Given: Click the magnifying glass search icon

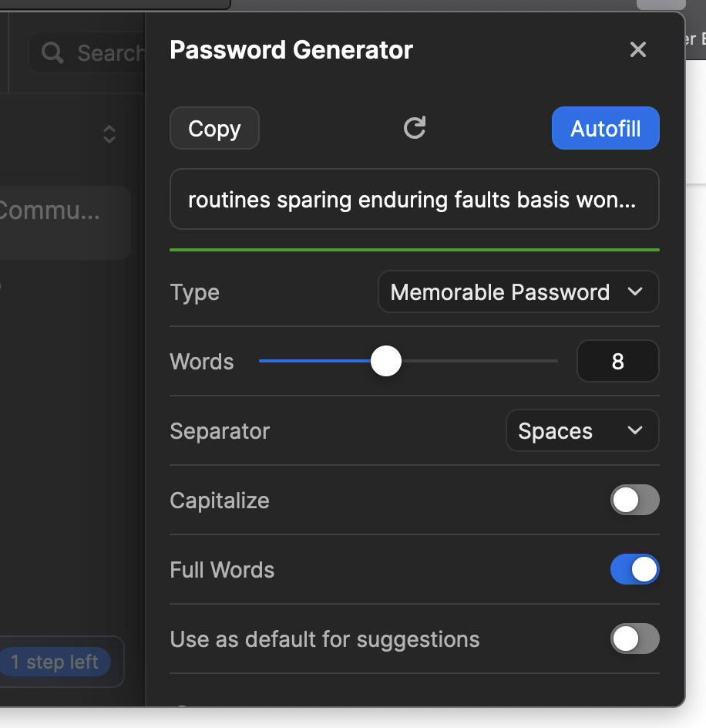Looking at the screenshot, I should point(52,53).
